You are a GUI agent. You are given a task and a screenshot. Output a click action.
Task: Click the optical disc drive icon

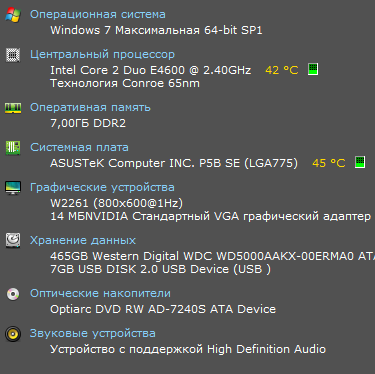[x=13, y=294]
